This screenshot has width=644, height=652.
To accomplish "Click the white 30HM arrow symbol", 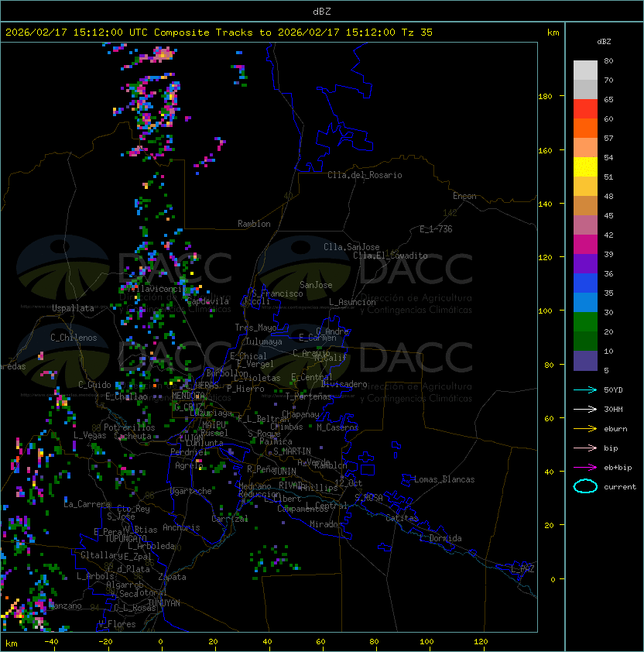I will coord(585,409).
